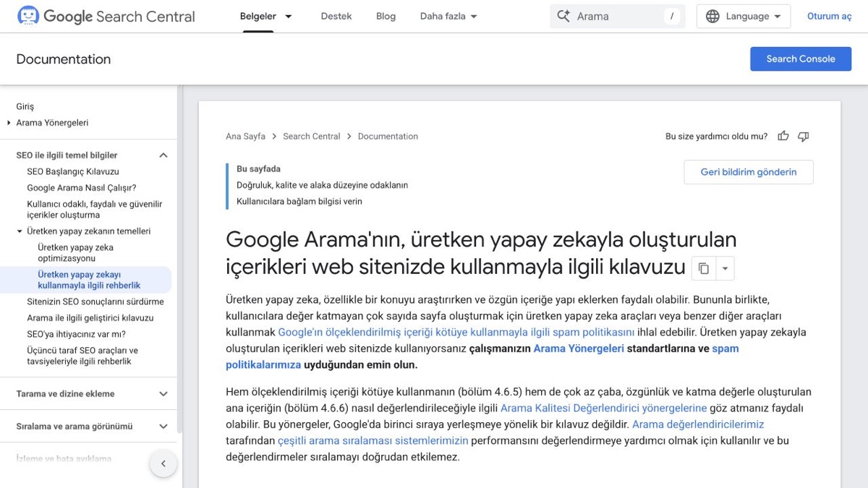Screen dimensions: 868x488
Task: Open Üçüncü taraf SEO araçları rehberlik page
Action: point(82,356)
